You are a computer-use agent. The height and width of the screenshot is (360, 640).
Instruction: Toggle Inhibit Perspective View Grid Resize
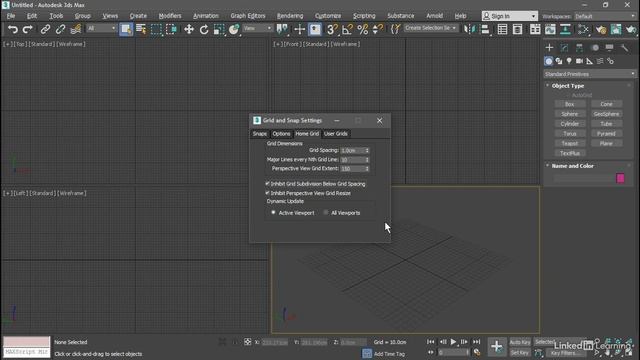tap(308, 193)
